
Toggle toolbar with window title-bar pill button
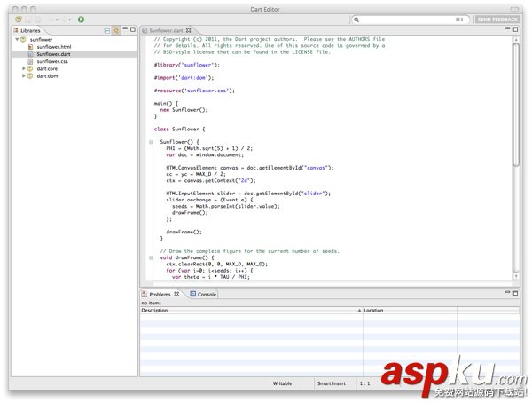point(516,9)
